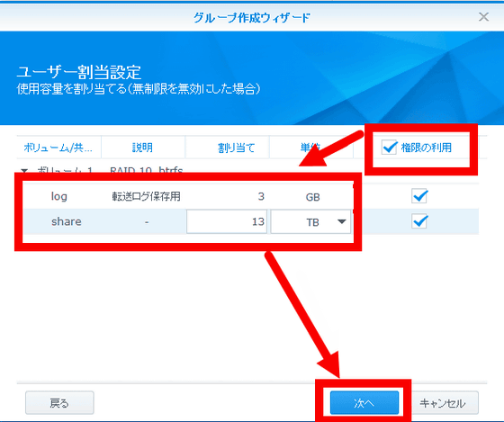The image size is (504, 422).
Task: Select the share folder name
Action: [x=67, y=221]
